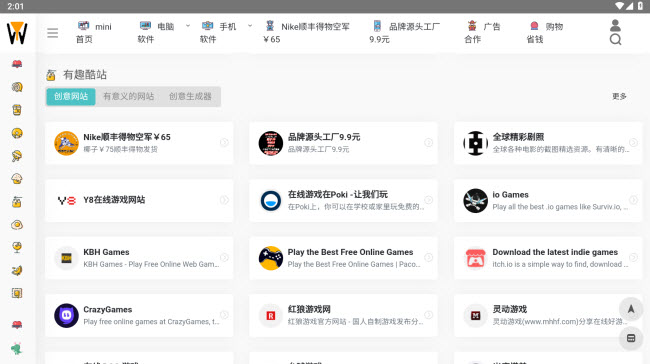The height and width of the screenshot is (364, 650).
Task: Click the scroll-to-top arrow button
Action: pos(631,309)
